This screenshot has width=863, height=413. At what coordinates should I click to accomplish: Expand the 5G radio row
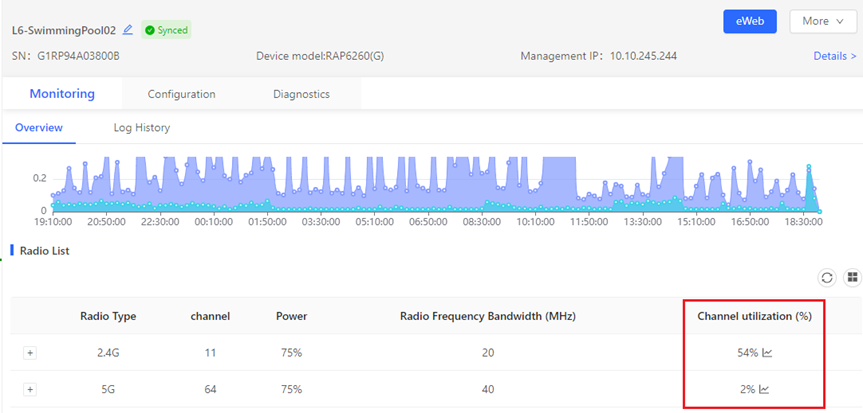pos(30,390)
